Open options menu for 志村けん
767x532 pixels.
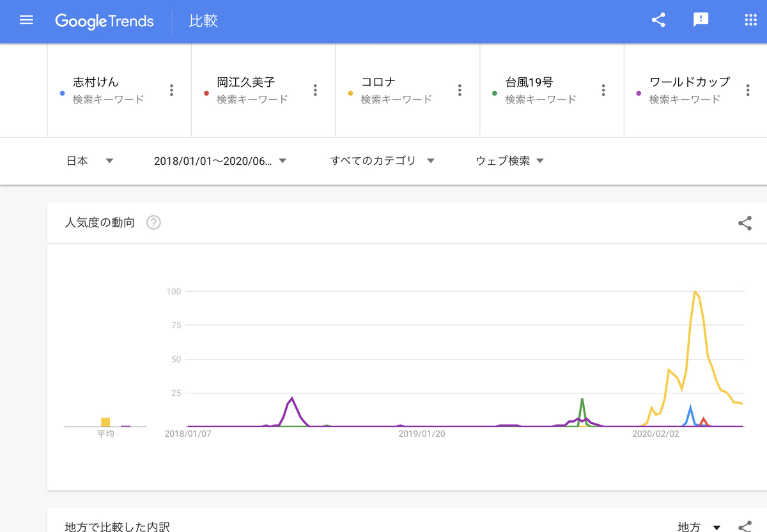pyautogui.click(x=171, y=90)
